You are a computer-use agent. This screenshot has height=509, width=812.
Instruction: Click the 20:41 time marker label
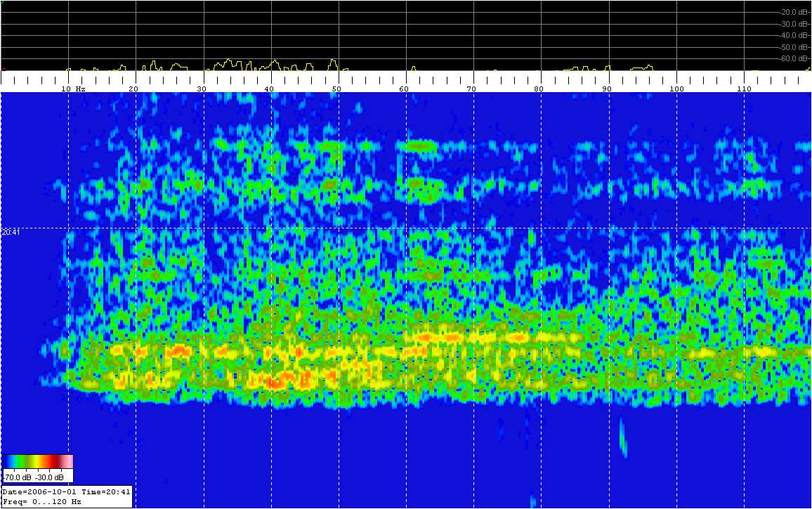pos(11,232)
